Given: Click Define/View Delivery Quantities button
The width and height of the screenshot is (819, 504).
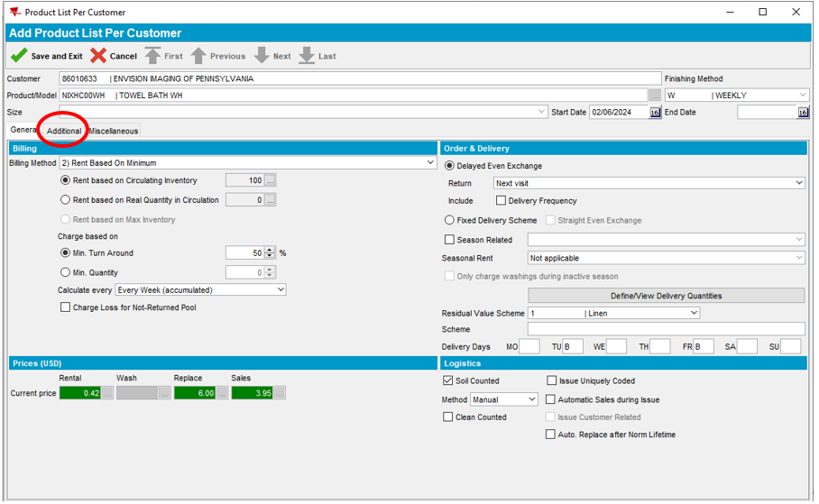Looking at the screenshot, I should coord(666,296).
